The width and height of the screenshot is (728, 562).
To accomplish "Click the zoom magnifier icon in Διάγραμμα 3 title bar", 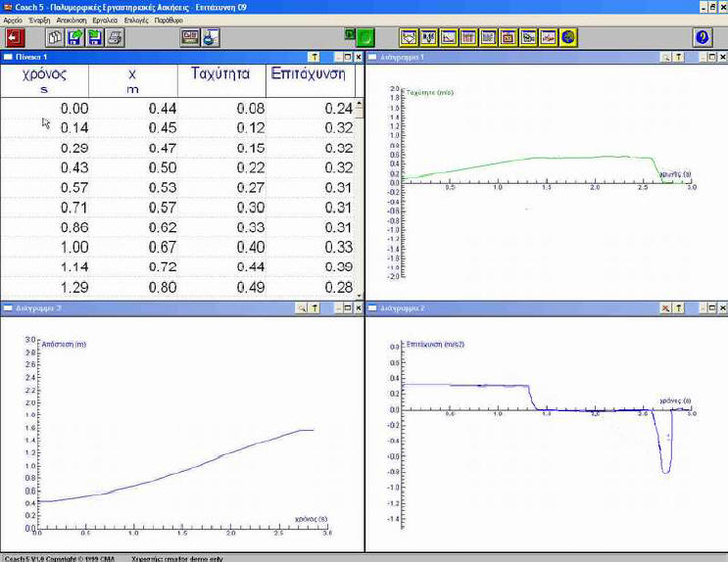I will tap(302, 307).
